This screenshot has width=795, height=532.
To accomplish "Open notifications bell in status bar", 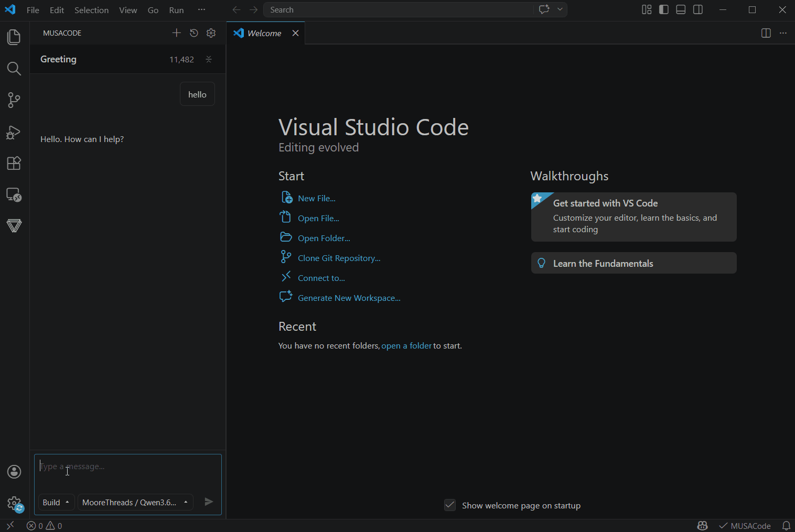I will [786, 526].
